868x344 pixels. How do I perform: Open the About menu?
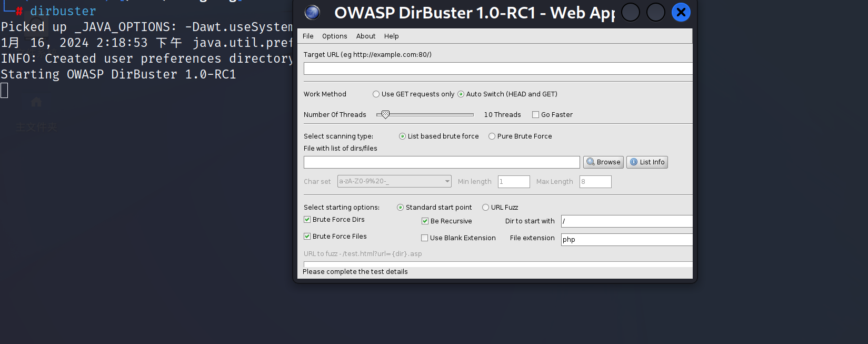[365, 36]
